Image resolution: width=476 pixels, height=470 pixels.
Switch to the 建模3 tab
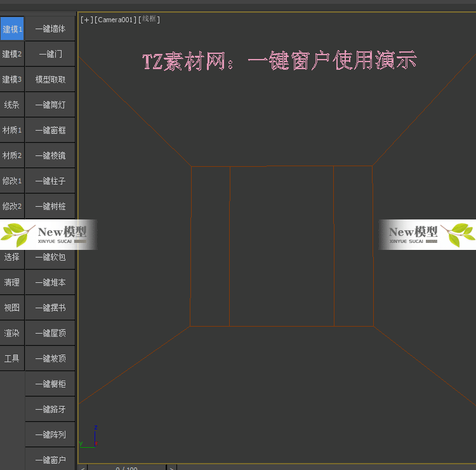click(12, 79)
